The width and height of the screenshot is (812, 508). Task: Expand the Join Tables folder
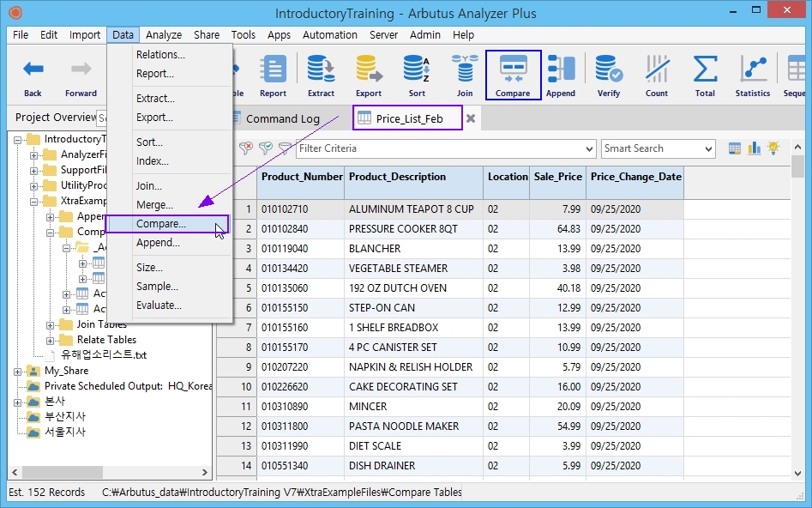point(50,325)
